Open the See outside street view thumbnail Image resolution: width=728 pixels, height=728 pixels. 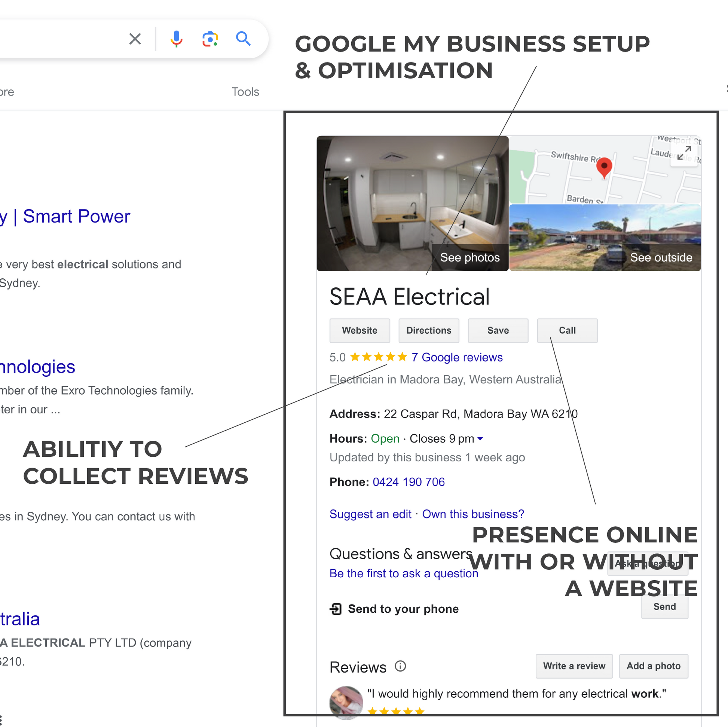click(605, 238)
